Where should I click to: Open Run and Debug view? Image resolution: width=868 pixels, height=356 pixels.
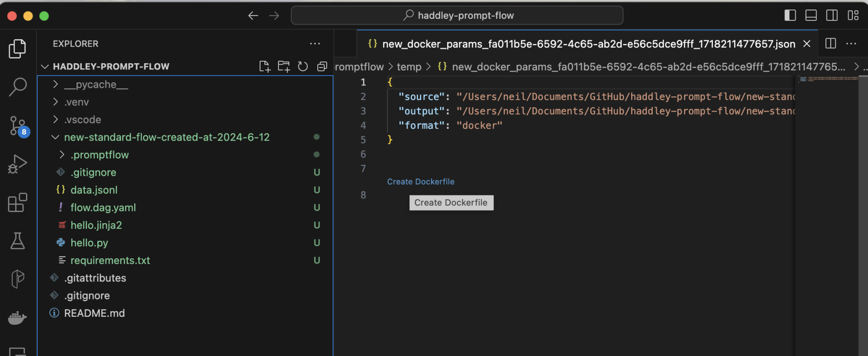tap(17, 164)
